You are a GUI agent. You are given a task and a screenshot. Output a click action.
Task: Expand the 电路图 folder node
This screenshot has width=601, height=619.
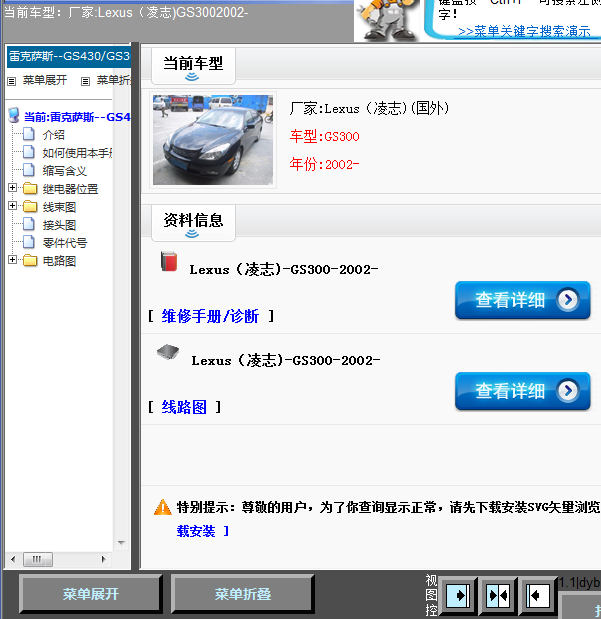(12, 260)
